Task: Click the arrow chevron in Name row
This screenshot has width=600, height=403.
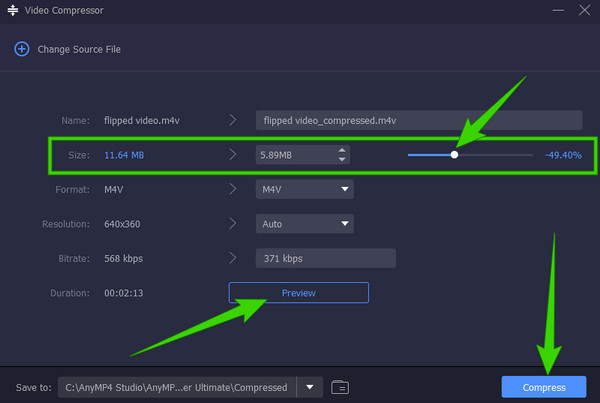Action: (x=233, y=120)
